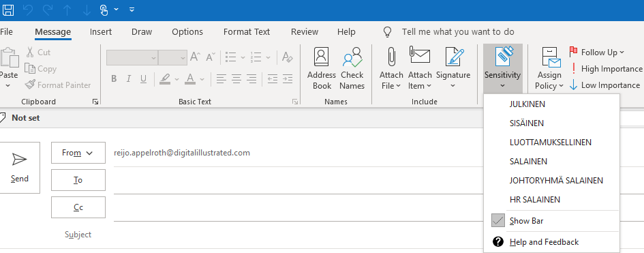Toggle bold formatting

pyautogui.click(x=114, y=79)
